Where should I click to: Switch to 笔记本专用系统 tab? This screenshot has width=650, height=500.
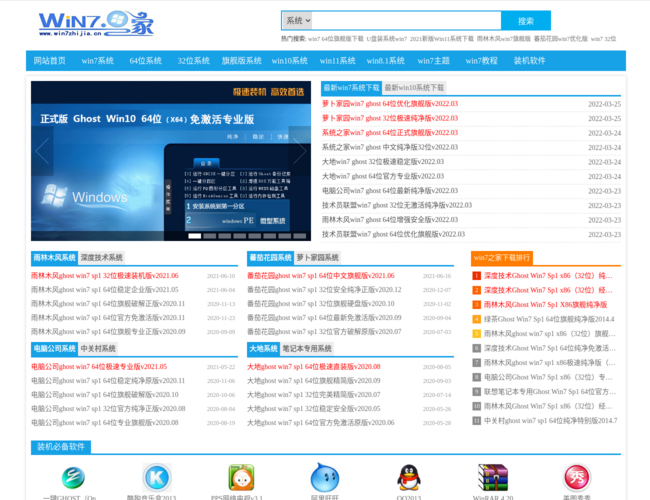307,349
